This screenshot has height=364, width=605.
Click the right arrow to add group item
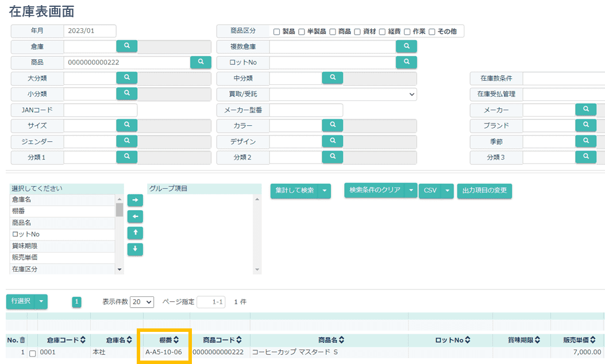coord(135,200)
